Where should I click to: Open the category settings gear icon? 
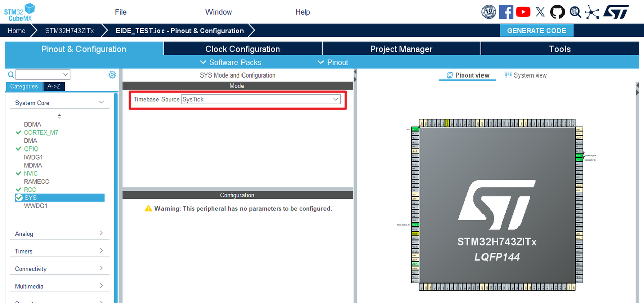click(x=112, y=74)
